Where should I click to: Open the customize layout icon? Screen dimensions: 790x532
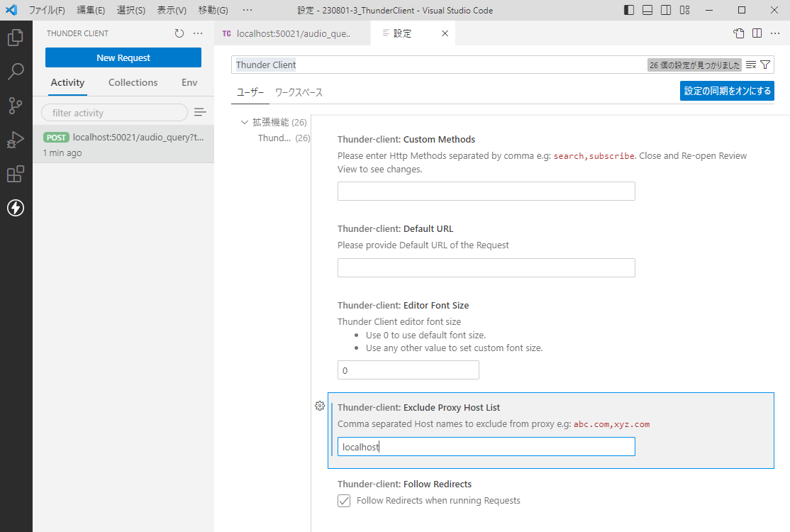(x=685, y=10)
